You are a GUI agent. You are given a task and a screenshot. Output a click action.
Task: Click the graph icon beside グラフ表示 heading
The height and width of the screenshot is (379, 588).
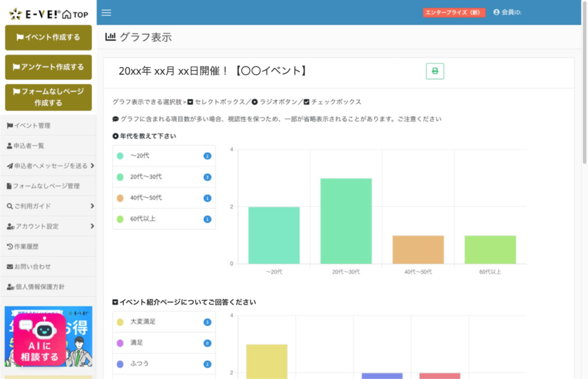109,36
